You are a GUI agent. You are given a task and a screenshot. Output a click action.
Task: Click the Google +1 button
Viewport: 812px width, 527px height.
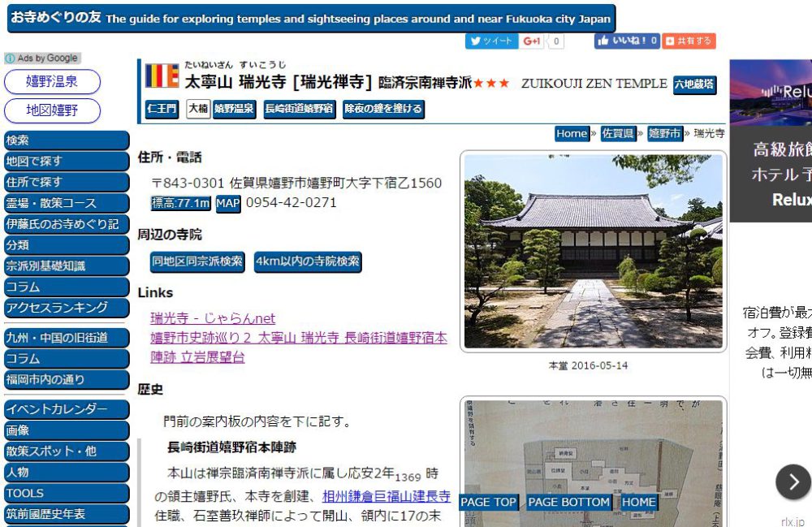point(531,41)
